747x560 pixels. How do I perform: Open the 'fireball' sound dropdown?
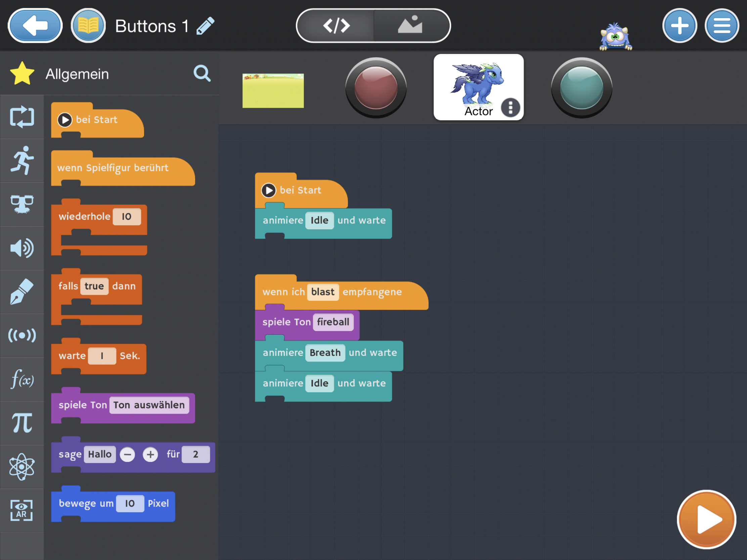333,322
